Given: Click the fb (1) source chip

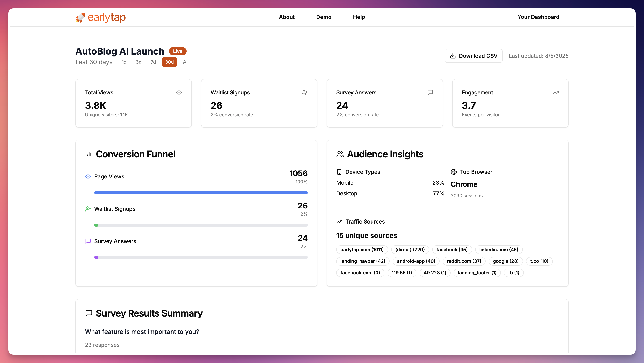Looking at the screenshot, I should click(514, 273).
